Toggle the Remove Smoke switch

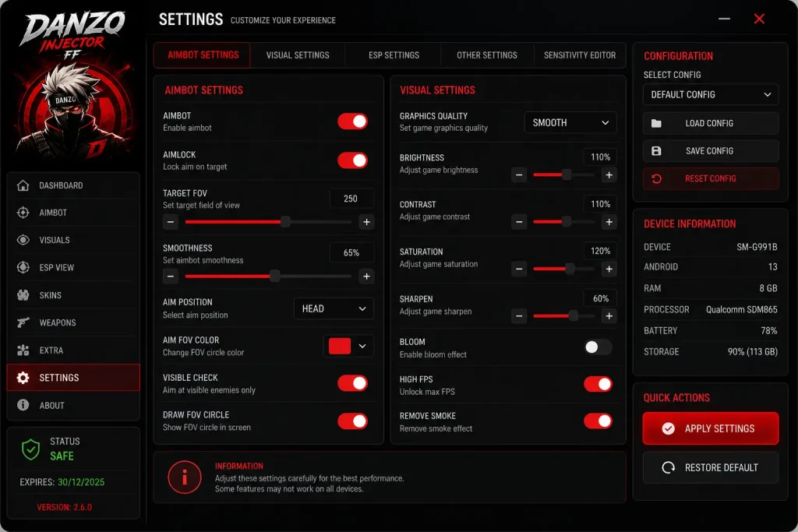(x=598, y=421)
